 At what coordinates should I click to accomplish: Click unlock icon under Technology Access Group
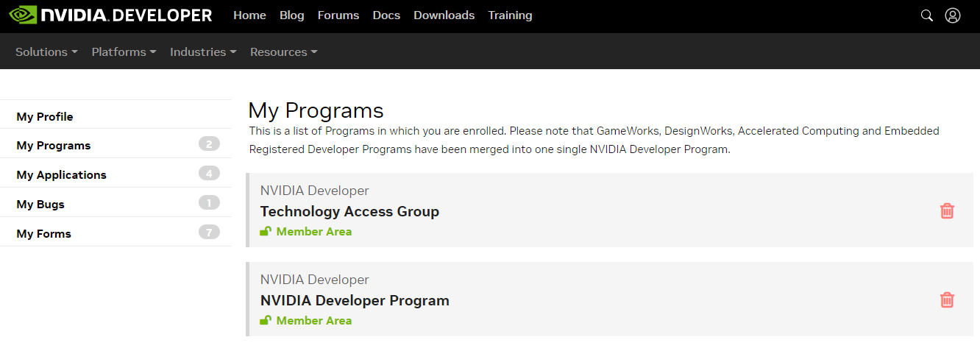point(266,231)
